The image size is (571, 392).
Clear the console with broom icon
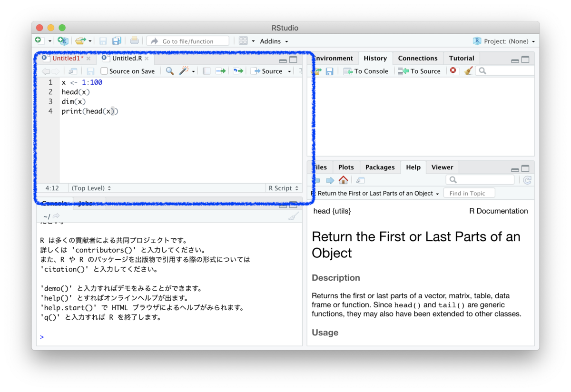point(294,217)
